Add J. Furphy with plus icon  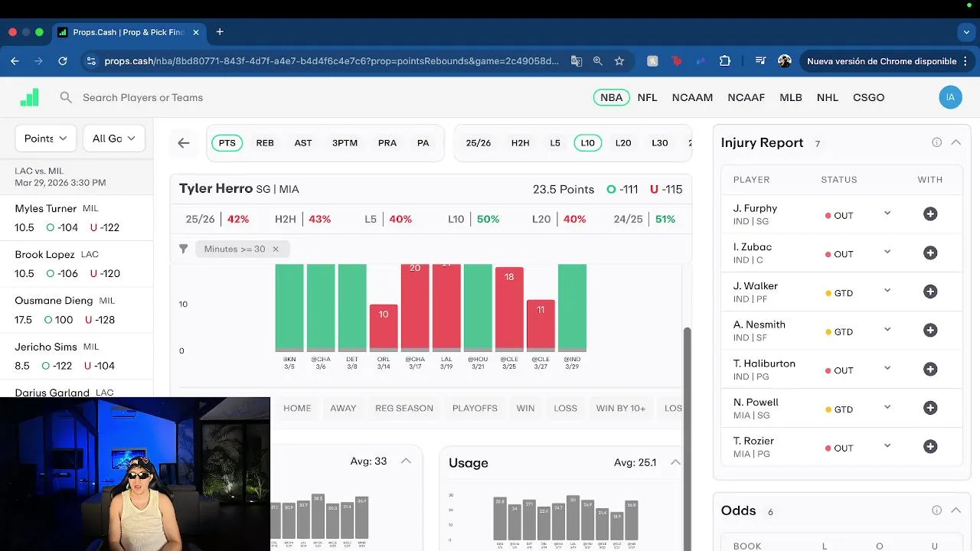(930, 214)
